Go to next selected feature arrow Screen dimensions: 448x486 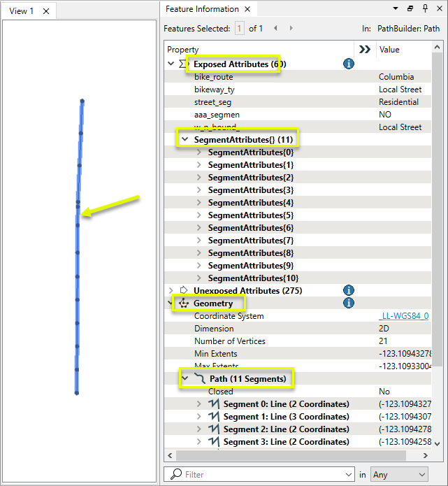[291, 28]
